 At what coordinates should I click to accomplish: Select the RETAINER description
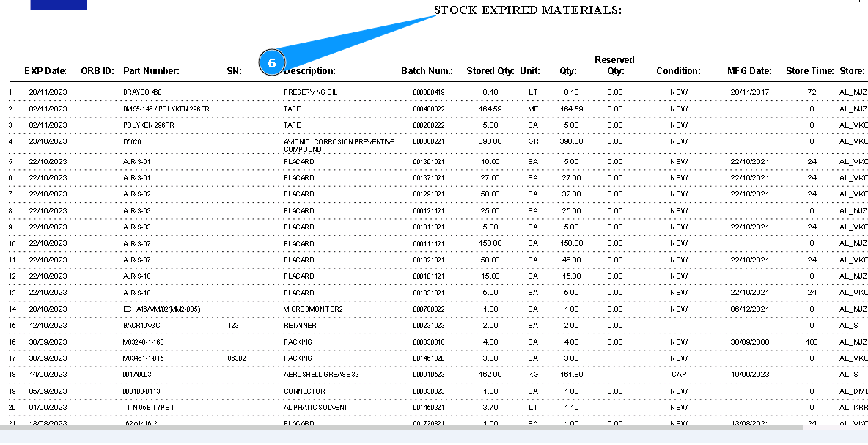click(x=300, y=326)
